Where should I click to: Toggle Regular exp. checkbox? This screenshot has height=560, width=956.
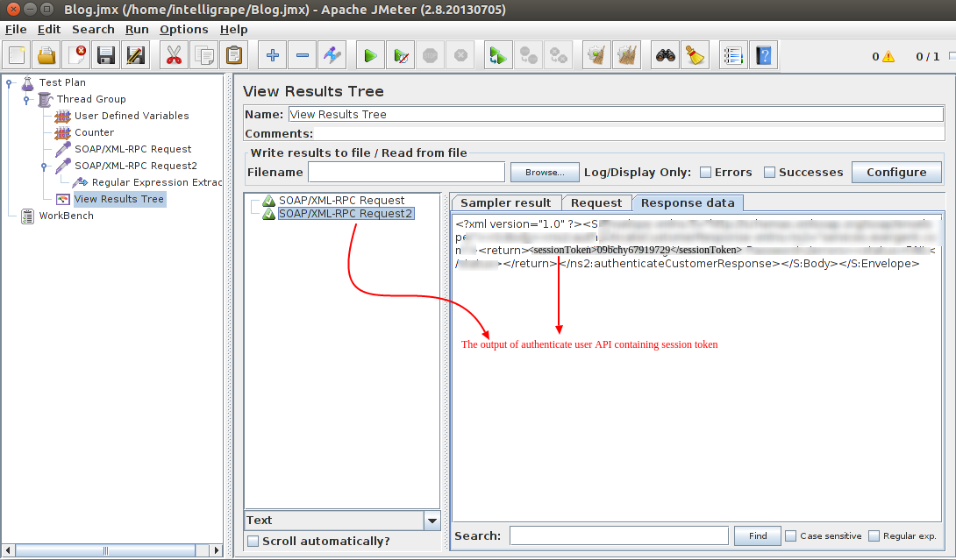point(874,535)
